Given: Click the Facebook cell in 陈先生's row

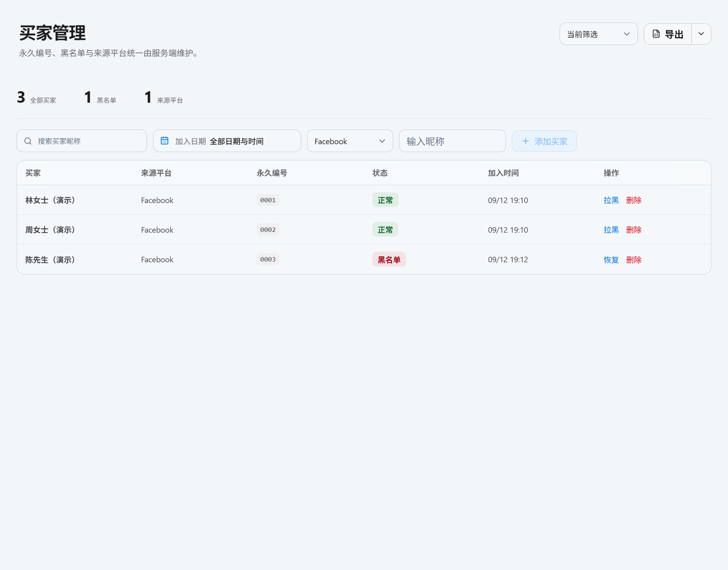Looking at the screenshot, I should pyautogui.click(x=157, y=260).
